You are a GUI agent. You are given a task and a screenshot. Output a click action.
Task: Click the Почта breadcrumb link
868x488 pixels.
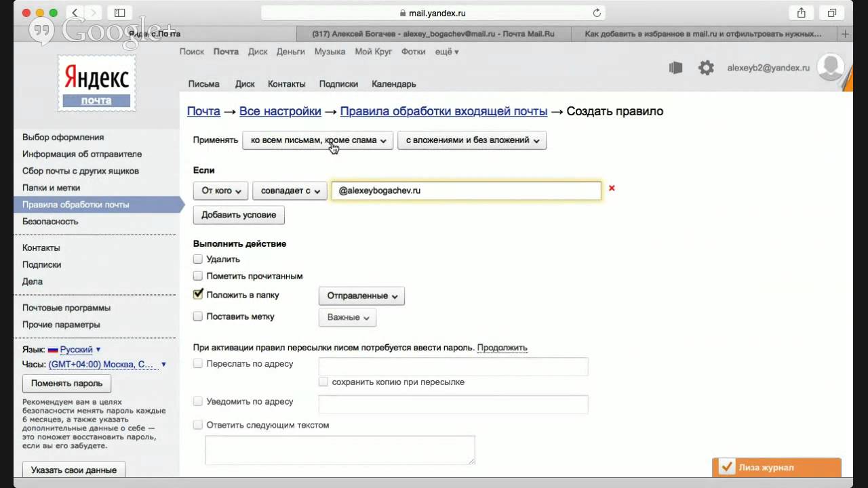pos(203,111)
